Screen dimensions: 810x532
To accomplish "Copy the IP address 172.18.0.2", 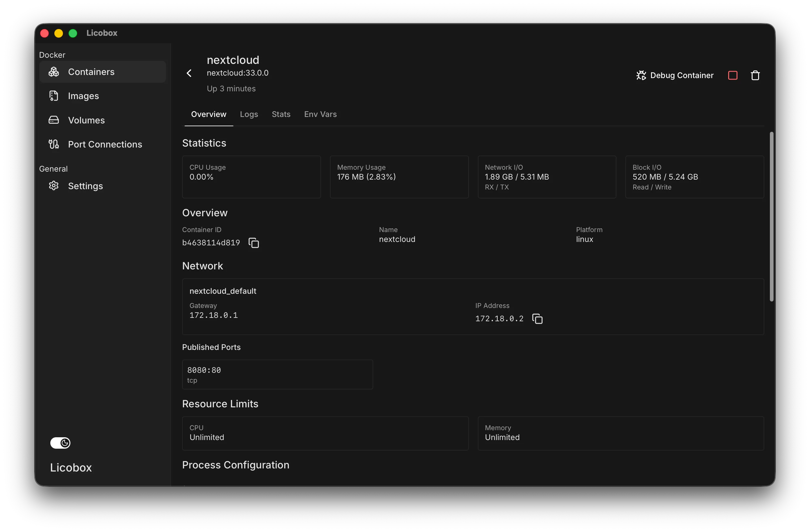I will pyautogui.click(x=537, y=319).
